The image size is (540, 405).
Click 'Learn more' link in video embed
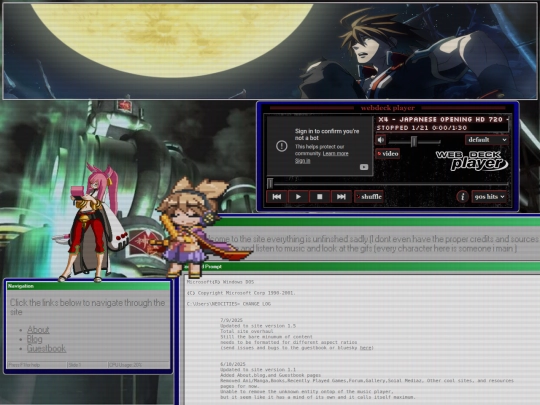[x=335, y=154]
